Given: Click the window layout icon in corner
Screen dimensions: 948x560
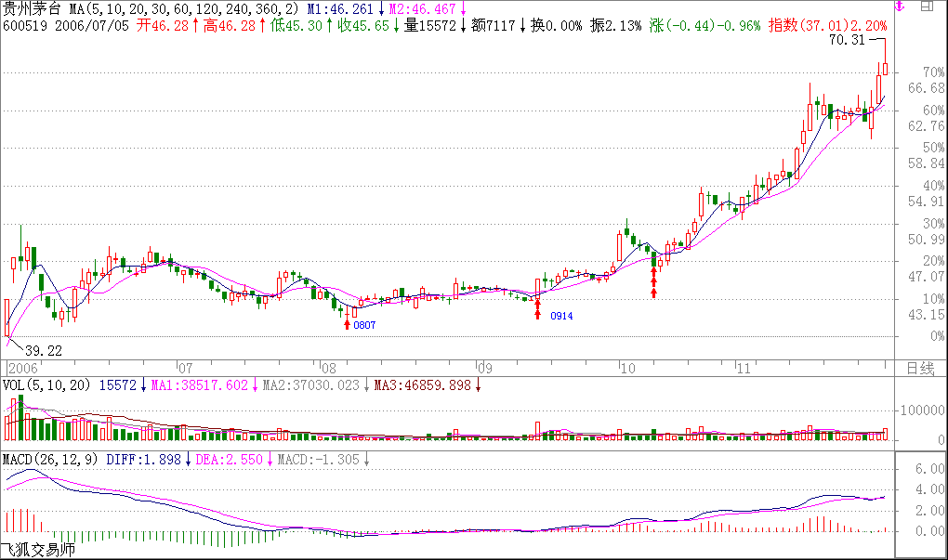Looking at the screenshot, I should point(928,7).
